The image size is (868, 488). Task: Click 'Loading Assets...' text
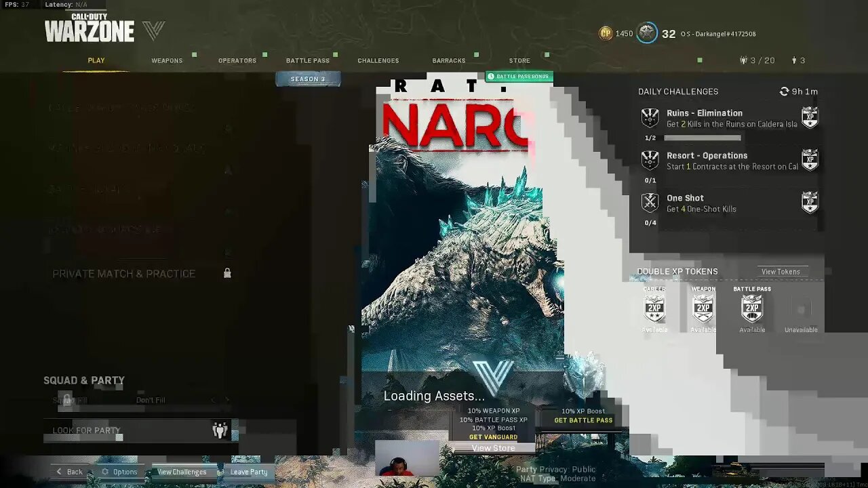[x=434, y=396]
